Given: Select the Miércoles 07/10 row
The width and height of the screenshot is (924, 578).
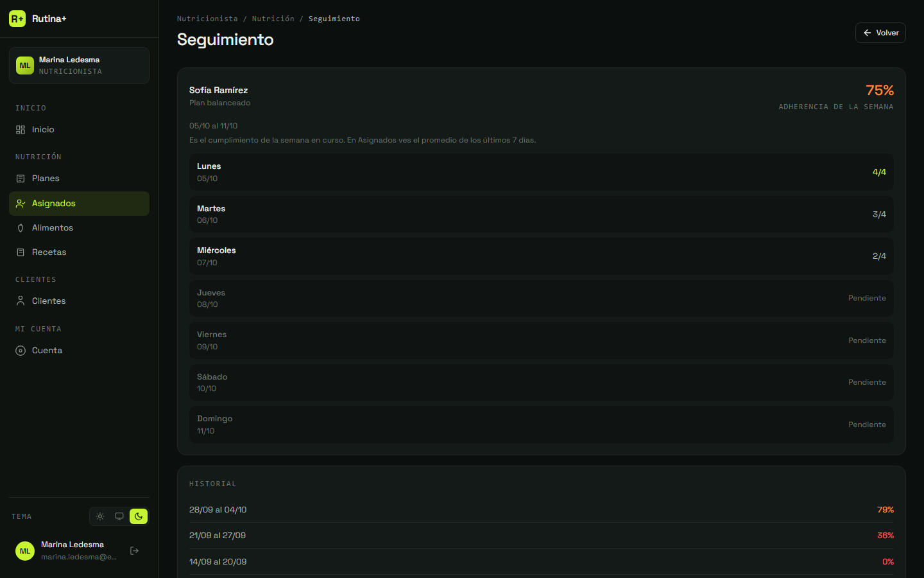Looking at the screenshot, I should click(x=542, y=256).
